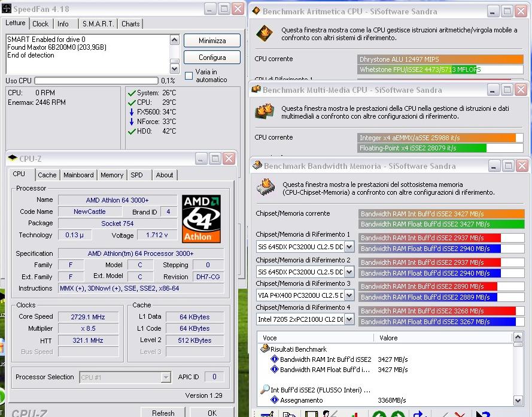Viewport: 532px width, 417px height.
Task: Click the SpeedFan title bar icon
Action: pos(7,9)
